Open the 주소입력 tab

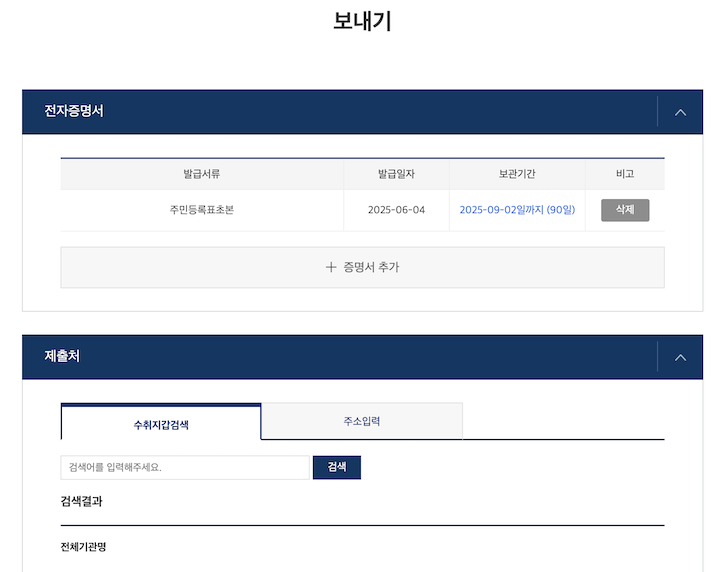pyautogui.click(x=361, y=421)
